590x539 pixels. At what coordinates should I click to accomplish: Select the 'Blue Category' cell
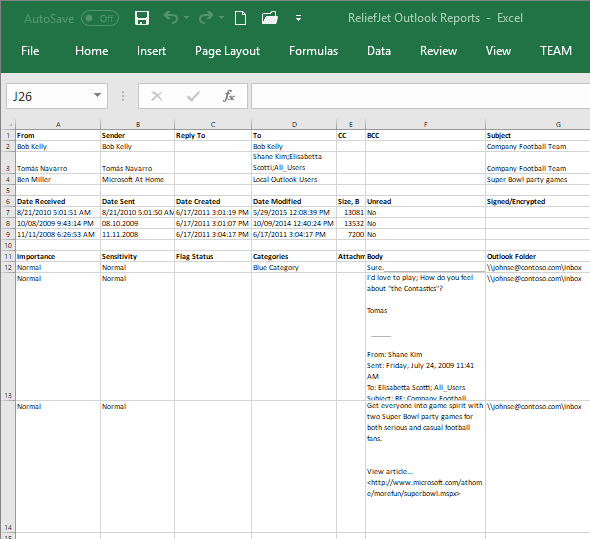click(x=294, y=267)
